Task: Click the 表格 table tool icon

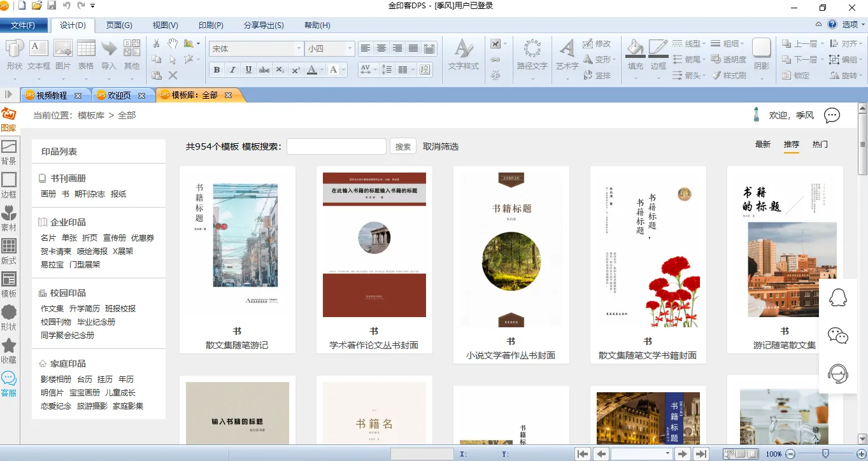Action: point(86,55)
